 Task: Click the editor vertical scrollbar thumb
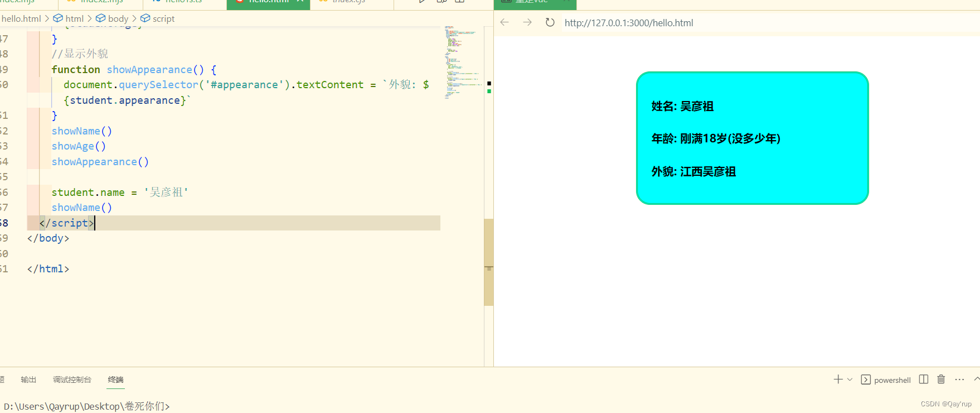(489, 262)
